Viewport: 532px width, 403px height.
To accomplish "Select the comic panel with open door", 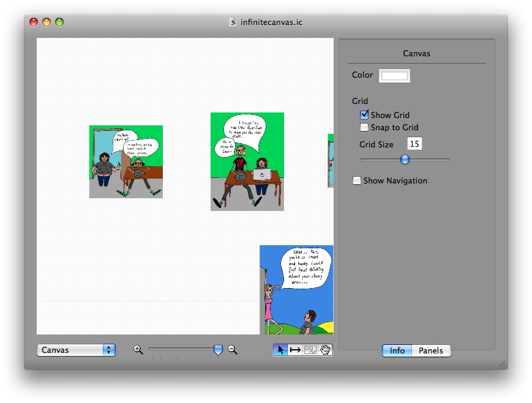I will click(x=126, y=161).
